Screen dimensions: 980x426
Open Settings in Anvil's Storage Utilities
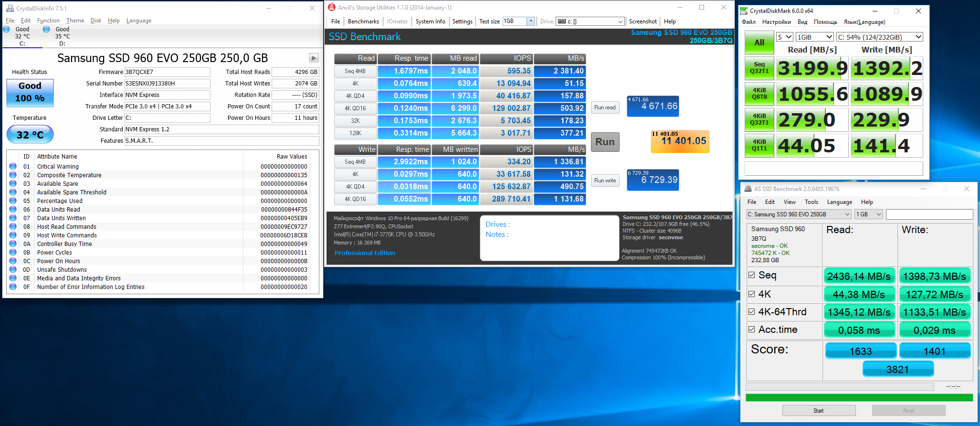click(462, 21)
